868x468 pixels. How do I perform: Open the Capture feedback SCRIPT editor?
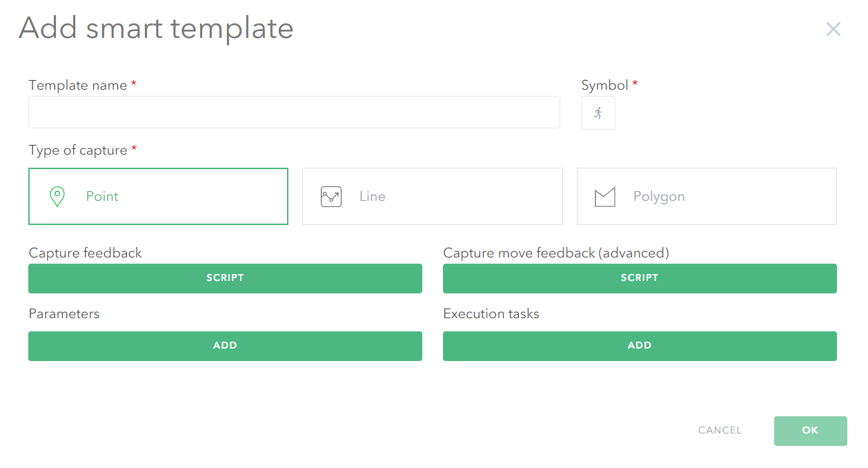225,278
